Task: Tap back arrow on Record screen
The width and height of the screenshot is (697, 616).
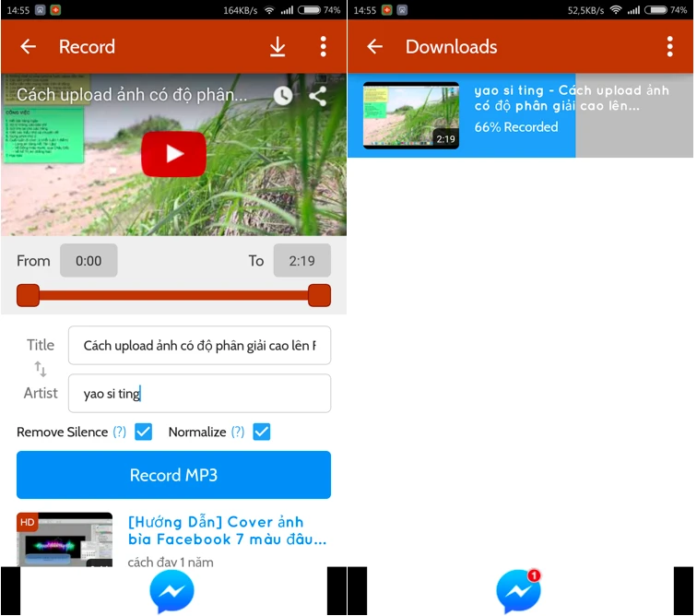Action: click(29, 47)
